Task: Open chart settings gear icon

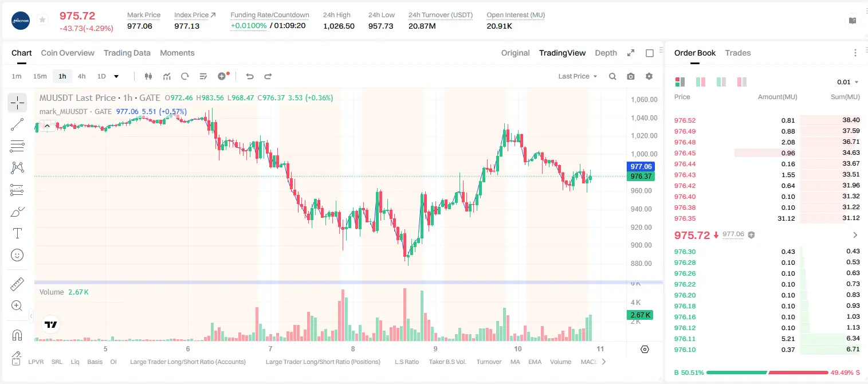Action: [649, 76]
